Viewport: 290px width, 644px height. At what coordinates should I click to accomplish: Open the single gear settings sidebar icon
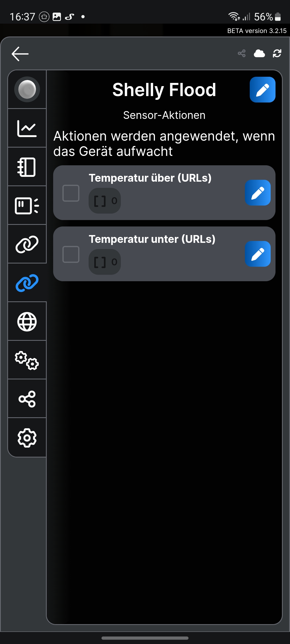click(x=27, y=438)
